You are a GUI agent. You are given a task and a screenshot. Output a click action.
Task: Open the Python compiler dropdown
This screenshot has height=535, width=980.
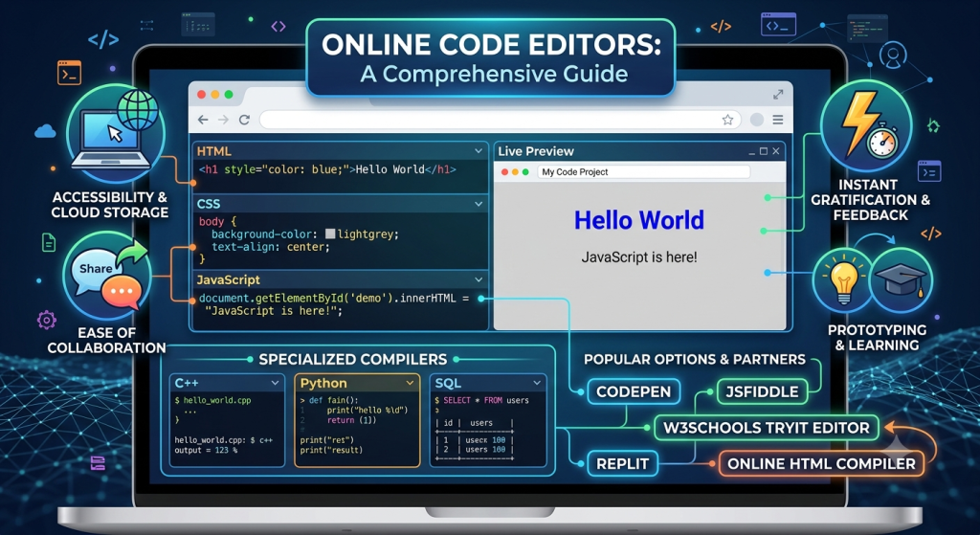click(410, 383)
